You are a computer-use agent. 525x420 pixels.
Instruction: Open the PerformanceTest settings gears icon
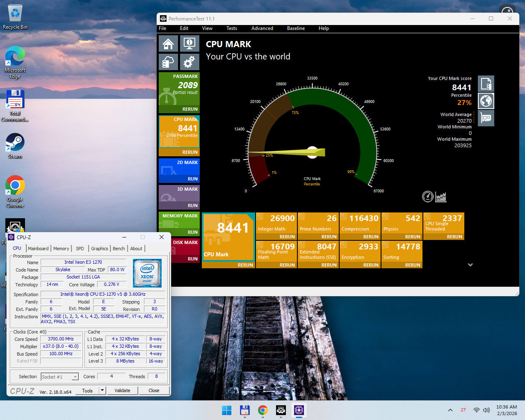189,62
